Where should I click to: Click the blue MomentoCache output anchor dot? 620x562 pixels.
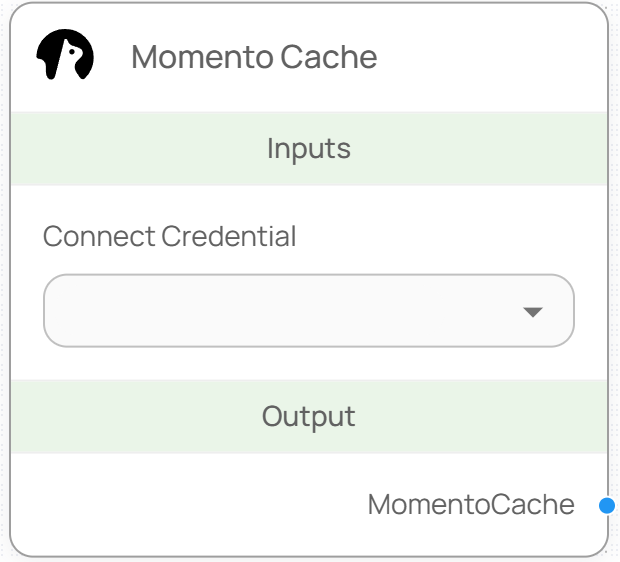pos(606,506)
